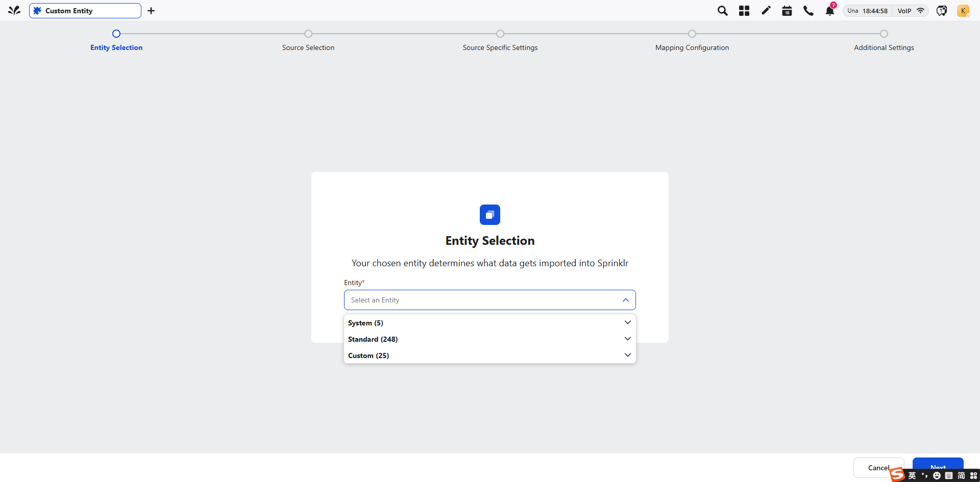Go to Entity Selection step
Image resolution: width=980 pixels, height=482 pixels.
pyautogui.click(x=116, y=47)
